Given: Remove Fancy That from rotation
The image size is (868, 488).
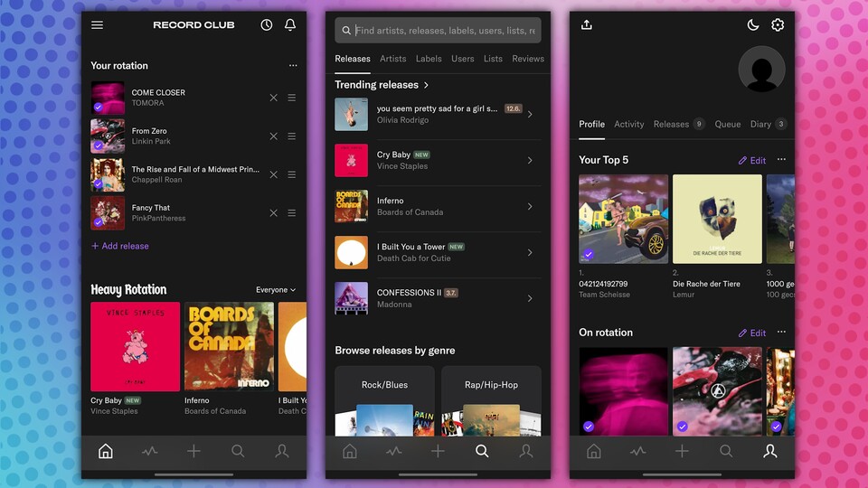Looking at the screenshot, I should 273,213.
